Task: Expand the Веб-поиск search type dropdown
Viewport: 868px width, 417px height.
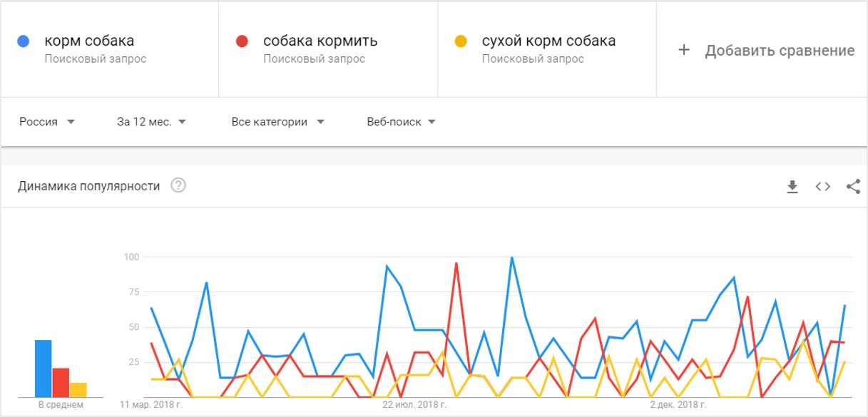Action: [401, 122]
